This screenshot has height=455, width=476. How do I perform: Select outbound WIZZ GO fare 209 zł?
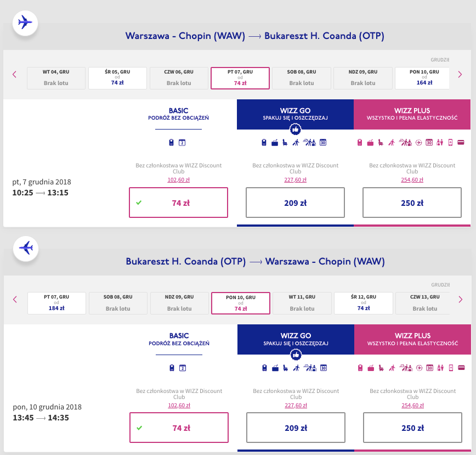pos(295,203)
